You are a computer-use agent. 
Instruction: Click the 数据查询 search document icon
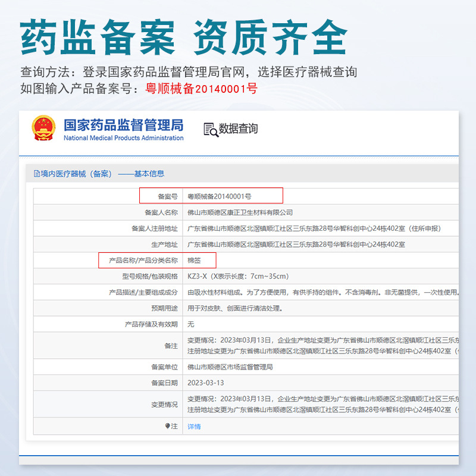click(211, 130)
